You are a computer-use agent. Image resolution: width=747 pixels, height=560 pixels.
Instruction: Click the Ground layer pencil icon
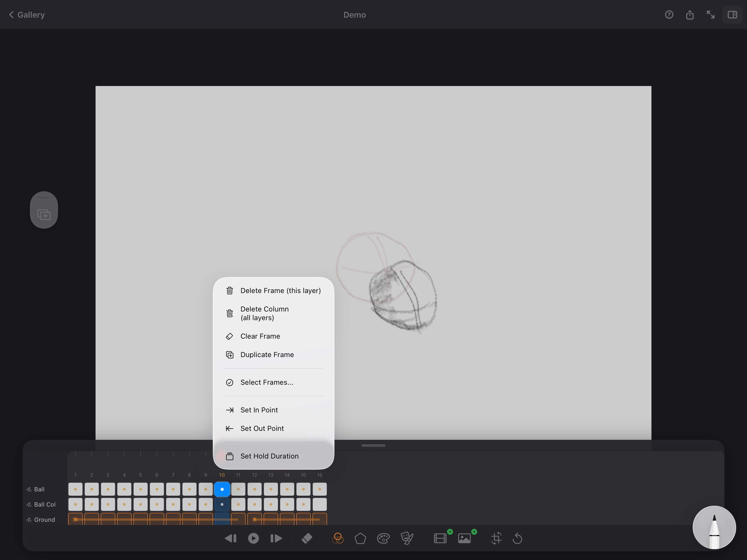pos(29,520)
